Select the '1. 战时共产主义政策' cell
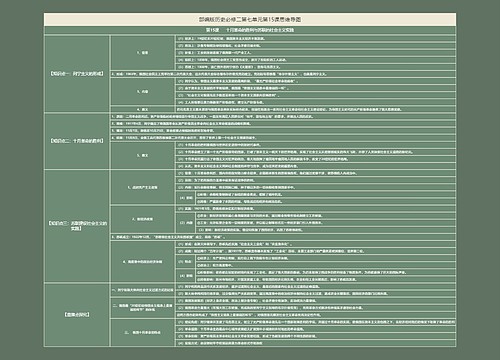Image resolution: width=500 pixels, height=360 pixels. (x=143, y=188)
